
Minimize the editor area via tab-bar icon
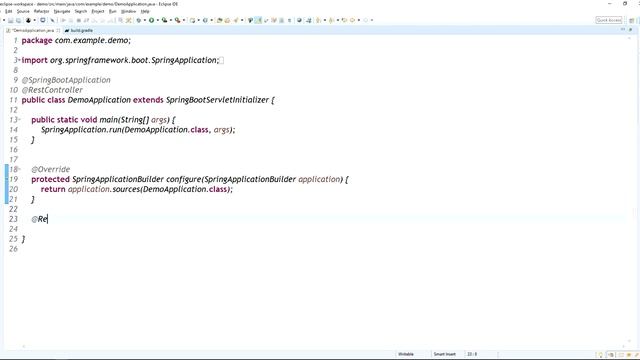623,30
